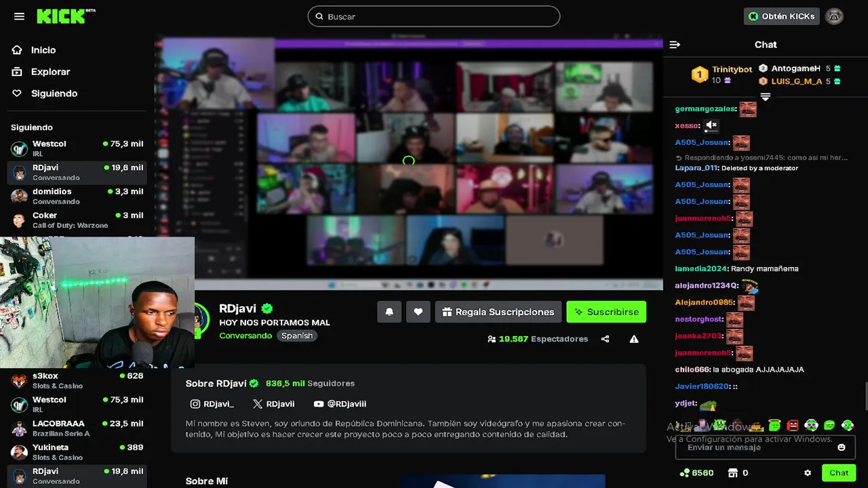Click Javier180620 username in chat
The image size is (868, 488).
click(x=703, y=386)
